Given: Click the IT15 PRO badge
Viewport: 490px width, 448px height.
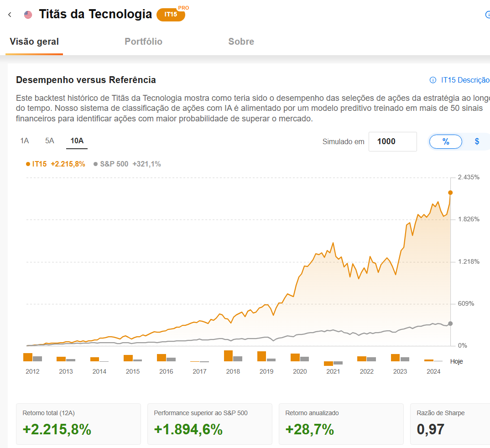Looking at the screenshot, I should point(171,15).
